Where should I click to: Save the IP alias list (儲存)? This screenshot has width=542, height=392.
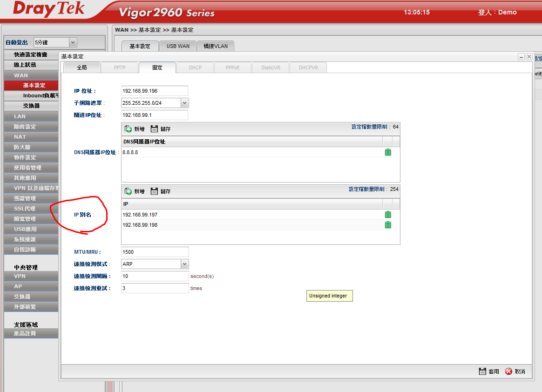pos(161,191)
